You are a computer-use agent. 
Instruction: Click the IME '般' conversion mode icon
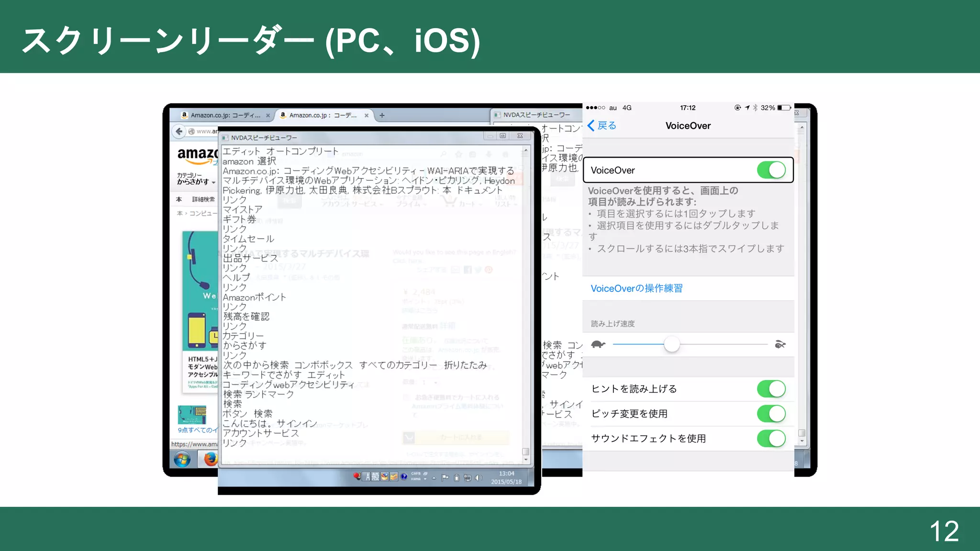[376, 477]
